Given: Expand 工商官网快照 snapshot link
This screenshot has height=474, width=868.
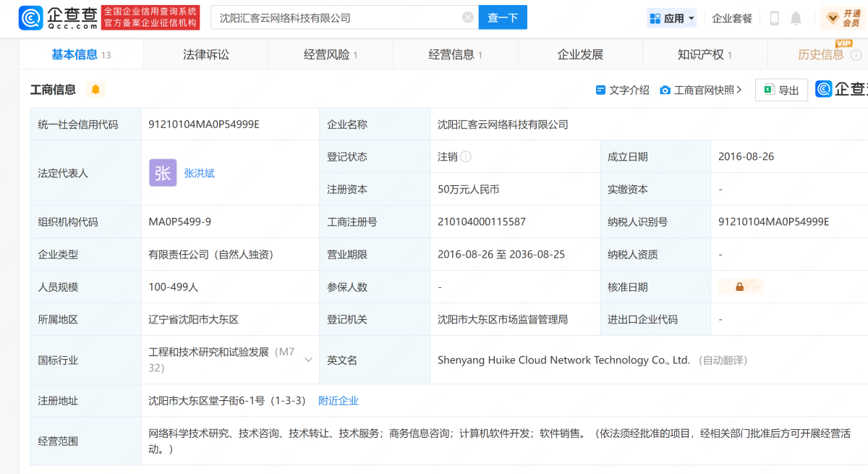Looking at the screenshot, I should pos(701,90).
